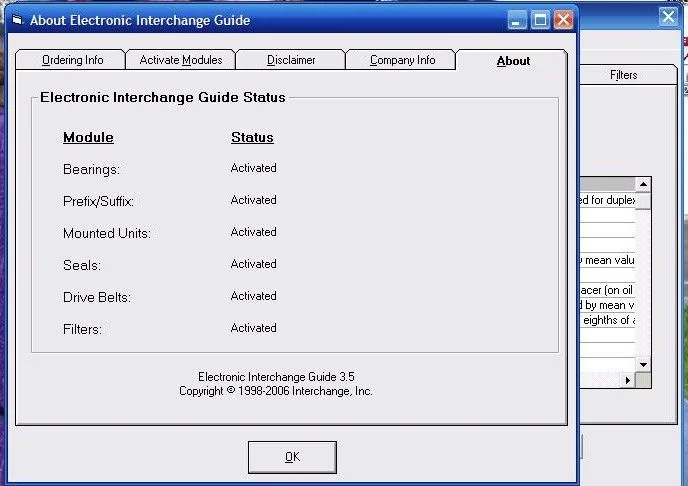Screen dimensions: 688x486
Task: Click the Activated status for Drive Belts
Action: [254, 296]
